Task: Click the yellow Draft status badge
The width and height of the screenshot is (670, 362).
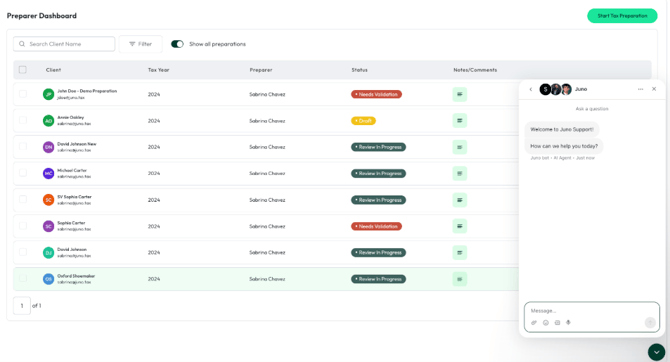Action: point(363,121)
